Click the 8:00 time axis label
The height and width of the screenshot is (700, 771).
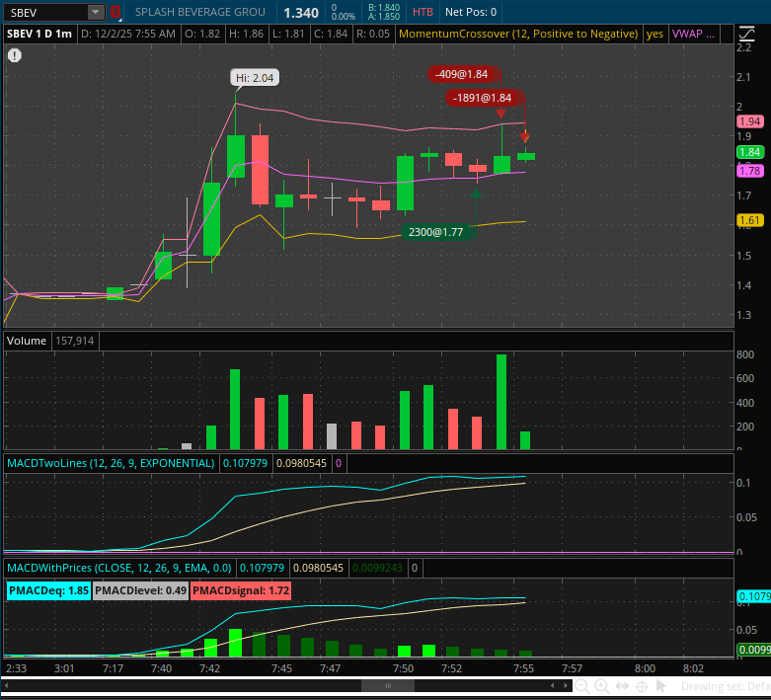(x=645, y=668)
